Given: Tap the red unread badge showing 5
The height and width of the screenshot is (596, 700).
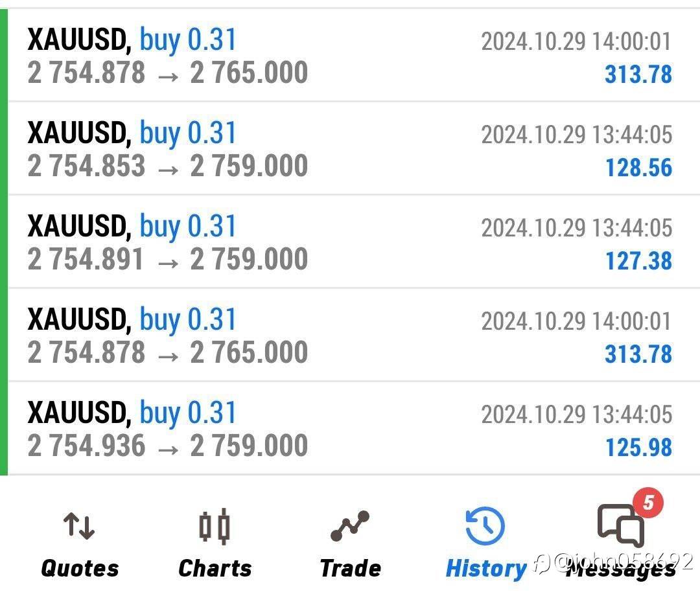Looking at the screenshot, I should pos(648,503).
